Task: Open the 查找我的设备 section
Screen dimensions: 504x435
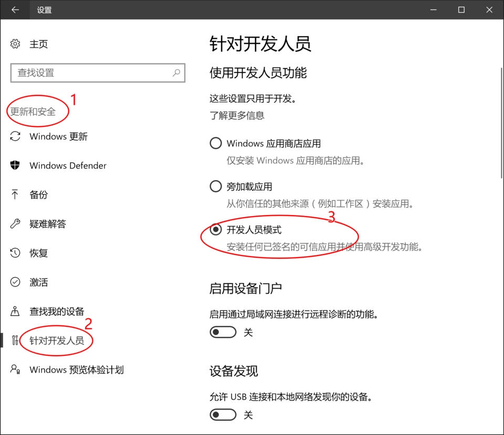Action: [57, 311]
